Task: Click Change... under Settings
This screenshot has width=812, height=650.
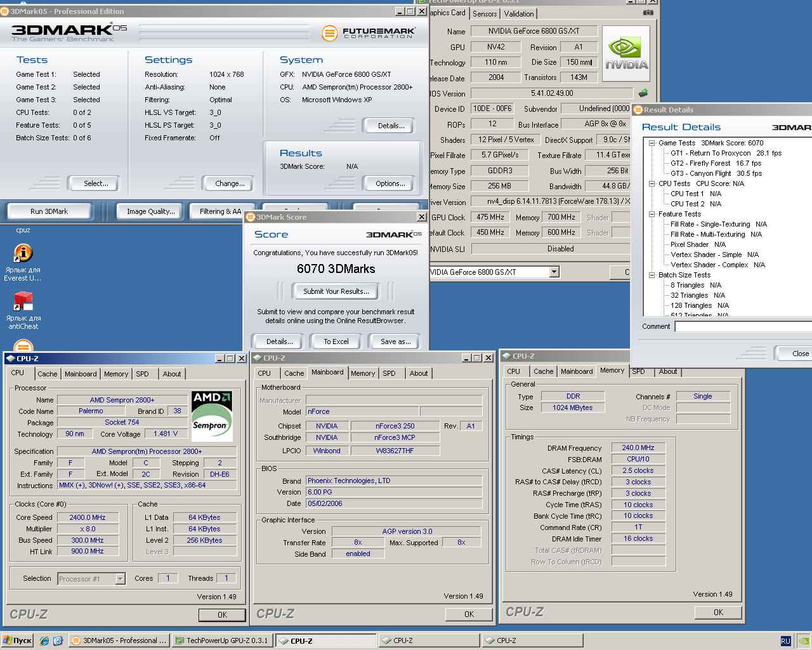Action: coord(230,183)
